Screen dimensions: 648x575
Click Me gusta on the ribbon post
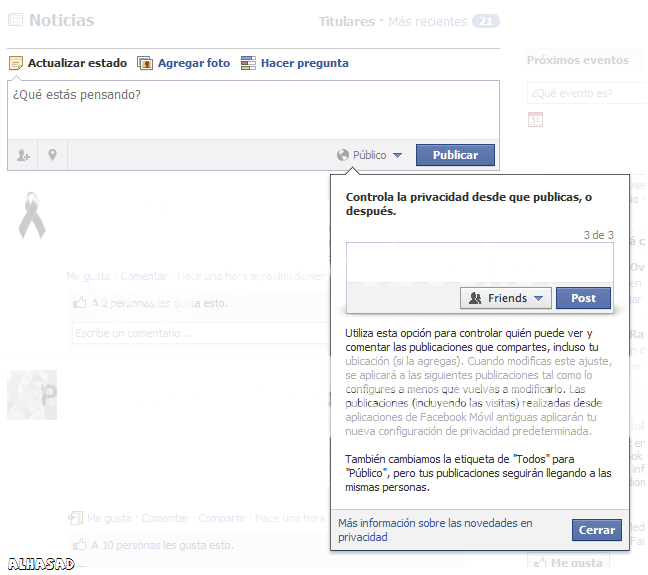(88, 276)
